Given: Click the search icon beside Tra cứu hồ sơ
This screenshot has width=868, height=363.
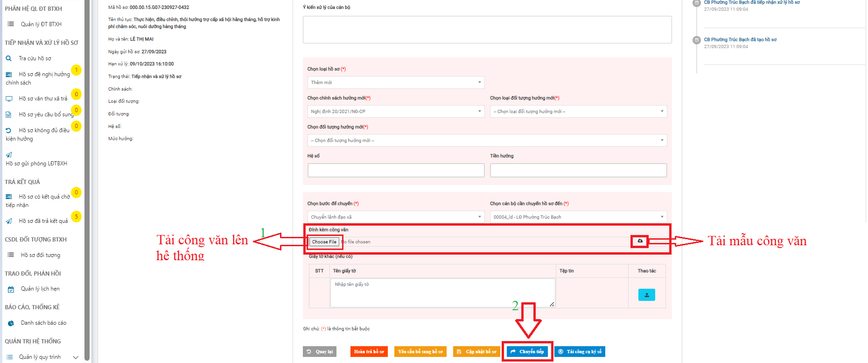Looking at the screenshot, I should (x=8, y=58).
